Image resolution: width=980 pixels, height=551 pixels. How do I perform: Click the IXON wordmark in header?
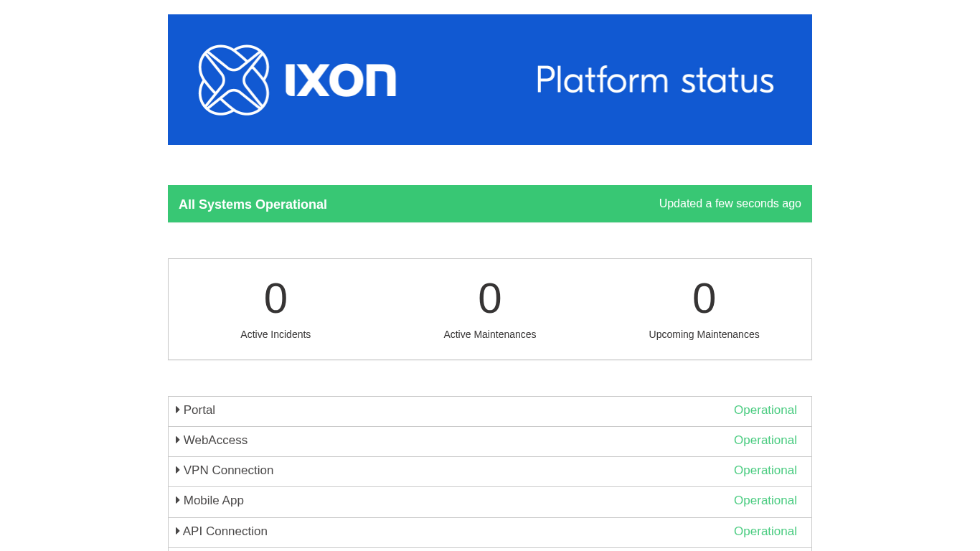coord(341,80)
